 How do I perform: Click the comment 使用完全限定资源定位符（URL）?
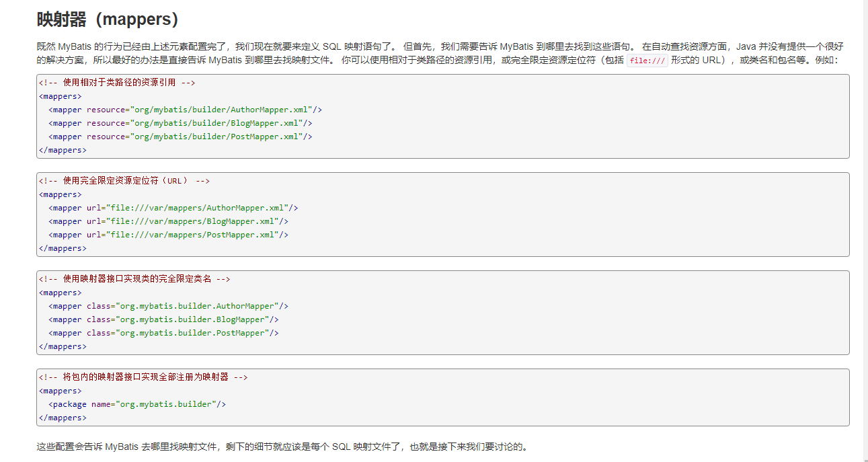[x=124, y=181]
